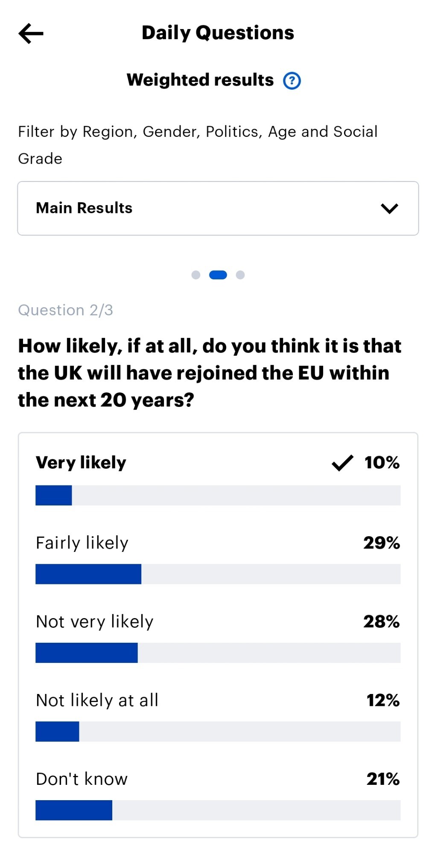Tap the back arrow icon

[x=31, y=33]
